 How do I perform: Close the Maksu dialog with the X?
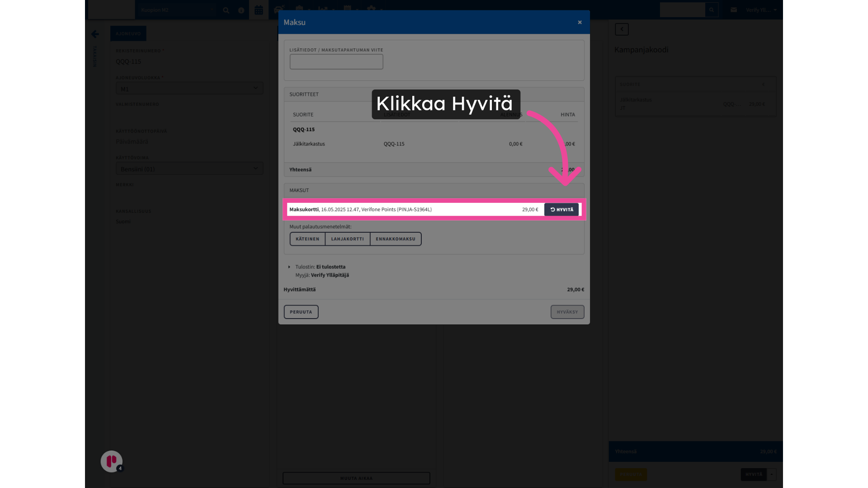coord(580,22)
